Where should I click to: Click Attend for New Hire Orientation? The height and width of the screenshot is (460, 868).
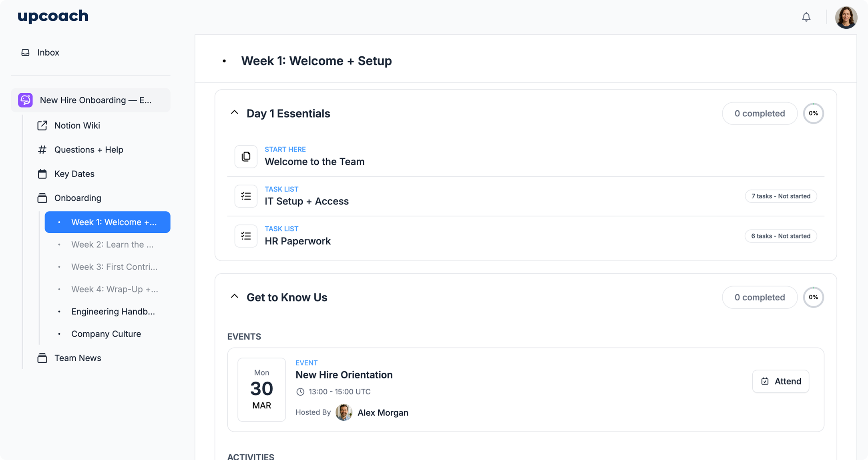(x=780, y=381)
